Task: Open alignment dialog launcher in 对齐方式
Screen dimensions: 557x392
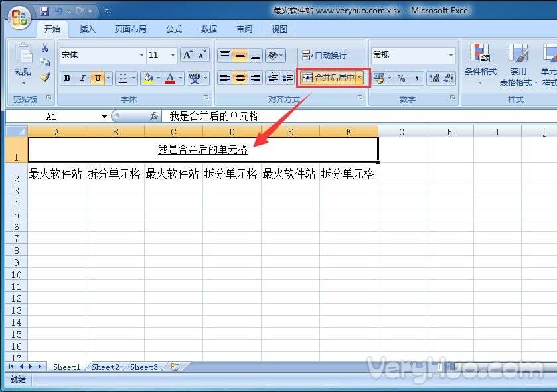Action: coord(360,98)
